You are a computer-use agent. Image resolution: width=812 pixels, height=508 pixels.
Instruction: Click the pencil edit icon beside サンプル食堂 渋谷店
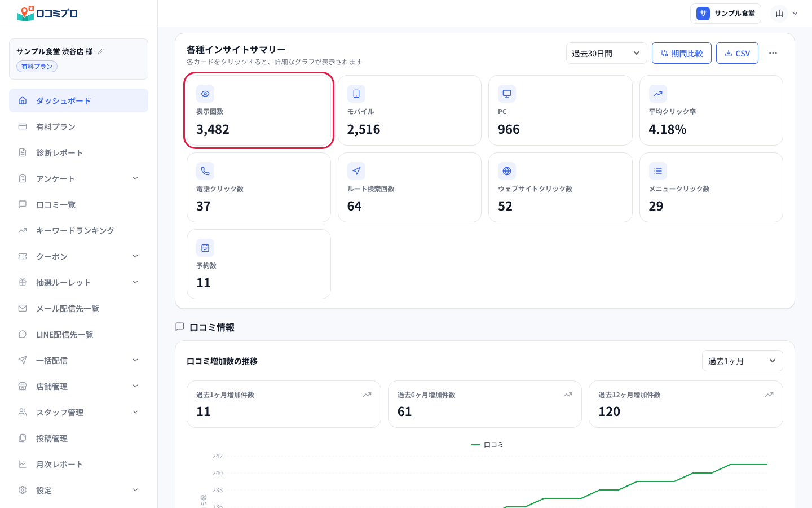(x=101, y=51)
